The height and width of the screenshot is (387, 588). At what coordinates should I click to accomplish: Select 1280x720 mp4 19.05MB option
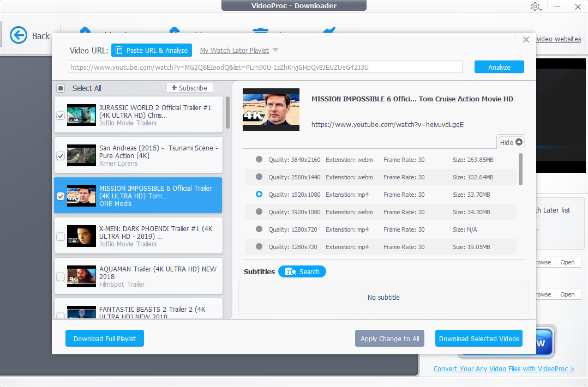259,246
